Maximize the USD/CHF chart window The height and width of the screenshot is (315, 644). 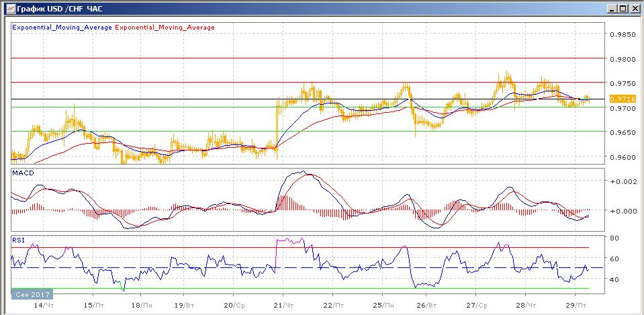point(624,9)
